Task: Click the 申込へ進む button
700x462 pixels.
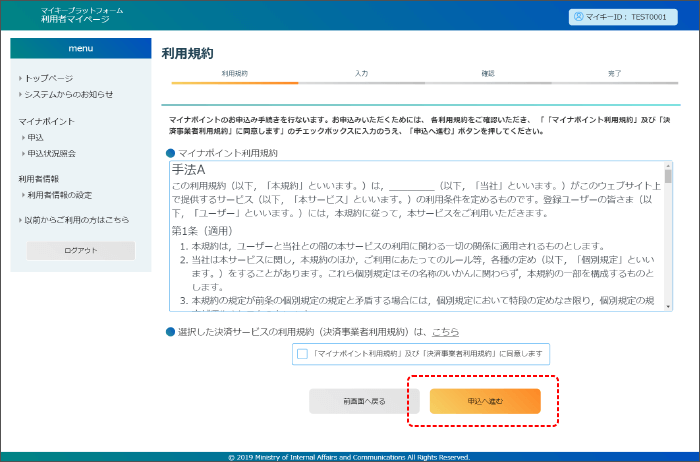Action: click(x=485, y=401)
